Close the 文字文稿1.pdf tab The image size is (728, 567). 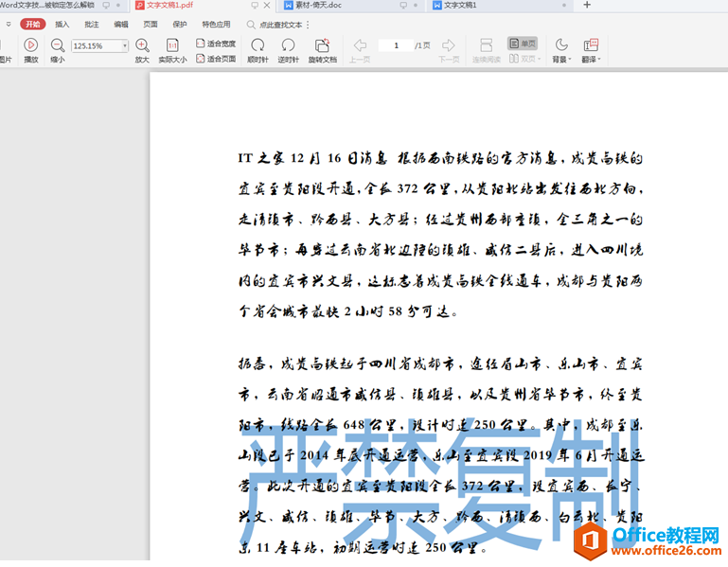pos(267,5)
